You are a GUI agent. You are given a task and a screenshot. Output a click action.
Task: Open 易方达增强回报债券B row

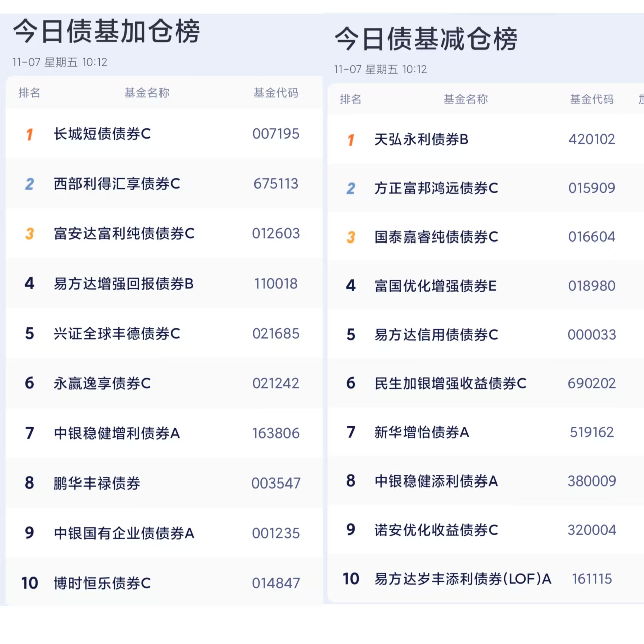pos(164,283)
